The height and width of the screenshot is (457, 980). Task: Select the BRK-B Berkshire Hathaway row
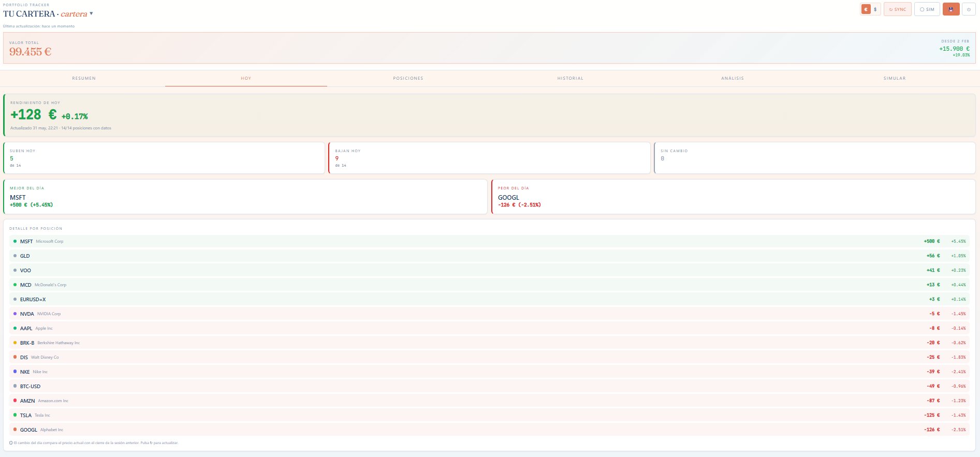click(x=489, y=343)
